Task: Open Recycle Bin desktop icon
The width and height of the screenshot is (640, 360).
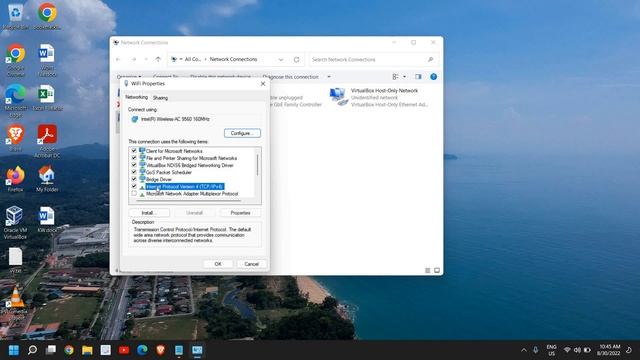Action: [x=16, y=16]
